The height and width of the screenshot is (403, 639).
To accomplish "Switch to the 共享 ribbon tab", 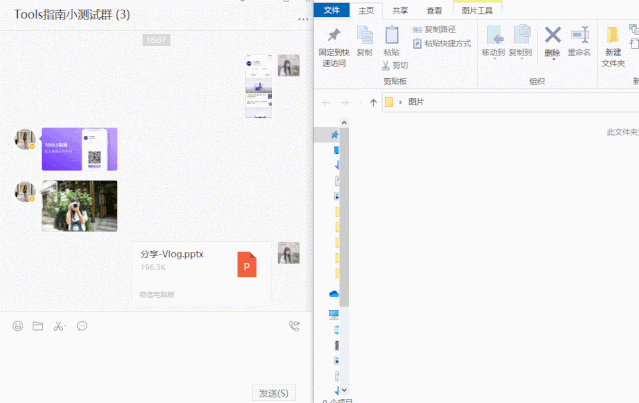I will [x=400, y=11].
